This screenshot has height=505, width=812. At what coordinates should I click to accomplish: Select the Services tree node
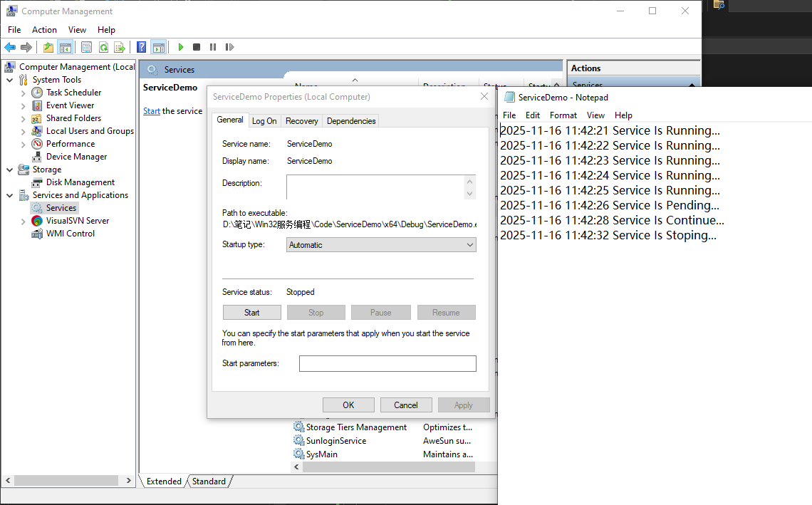[61, 208]
